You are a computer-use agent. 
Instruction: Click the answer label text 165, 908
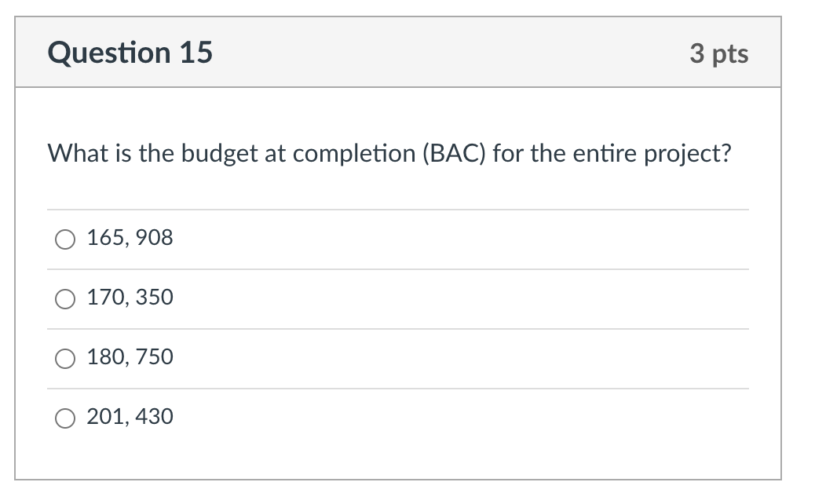coord(130,239)
